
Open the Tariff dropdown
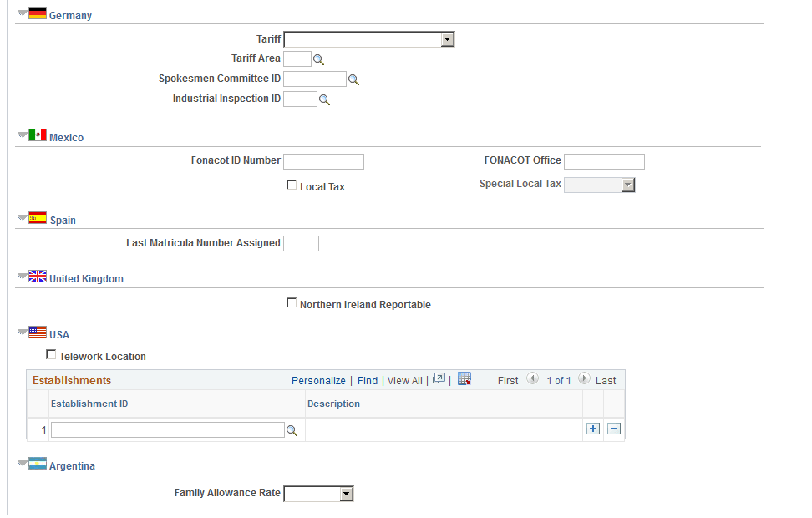click(448, 39)
